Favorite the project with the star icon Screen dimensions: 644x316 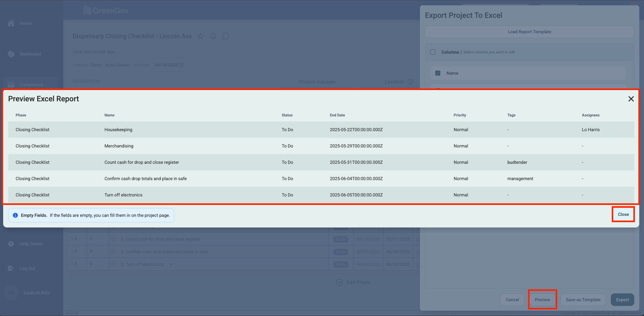[201, 36]
